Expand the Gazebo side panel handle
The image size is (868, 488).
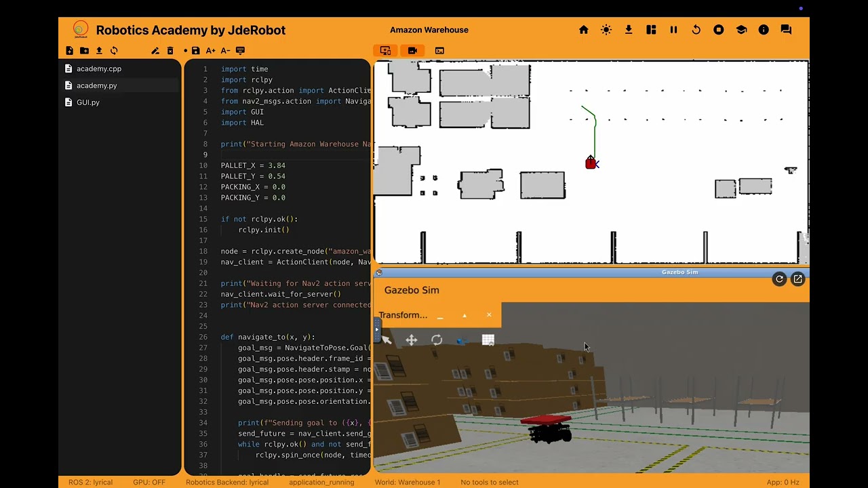(x=376, y=330)
